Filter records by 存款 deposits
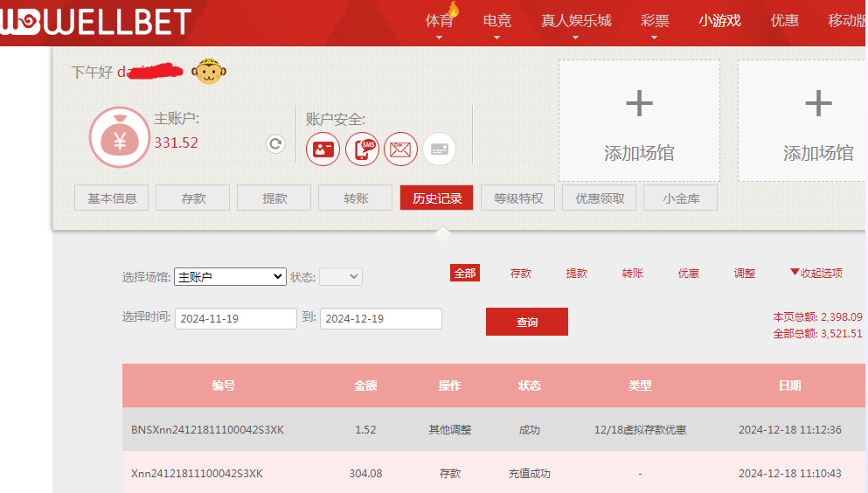The height and width of the screenshot is (493, 868). 520,273
